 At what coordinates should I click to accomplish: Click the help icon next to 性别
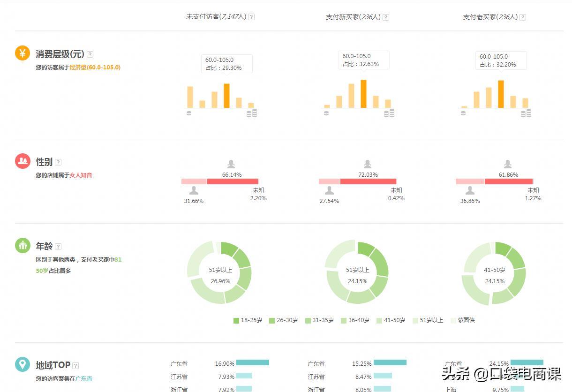(x=58, y=162)
